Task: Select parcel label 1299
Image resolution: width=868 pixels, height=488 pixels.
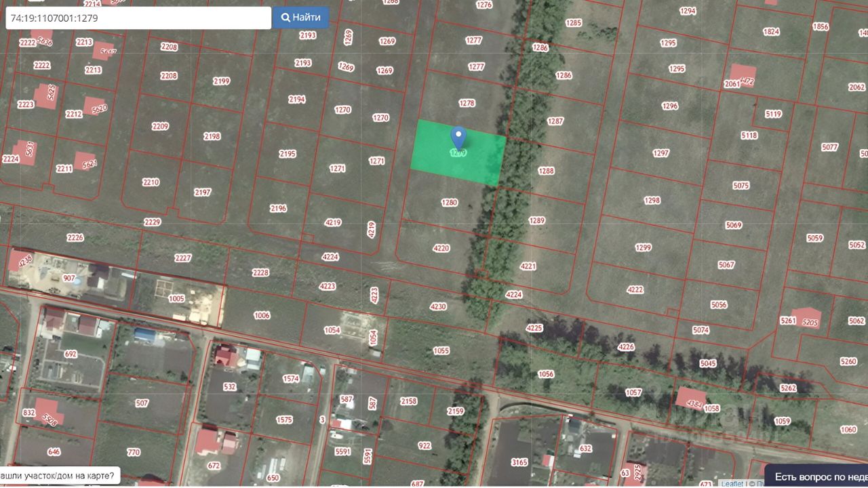Action: [643, 248]
